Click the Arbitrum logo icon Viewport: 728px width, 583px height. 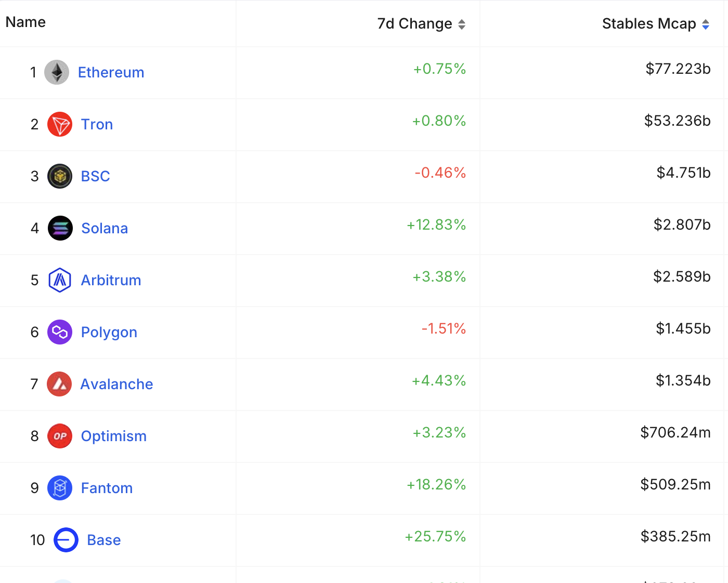pyautogui.click(x=60, y=280)
